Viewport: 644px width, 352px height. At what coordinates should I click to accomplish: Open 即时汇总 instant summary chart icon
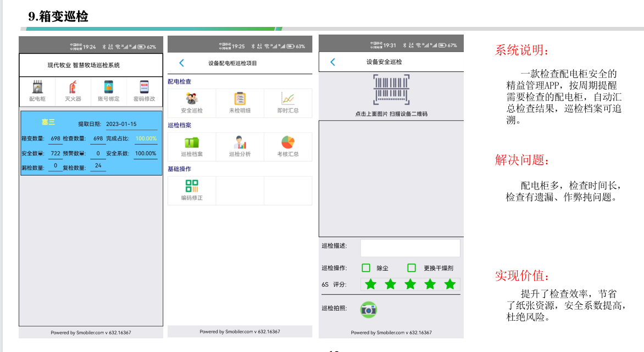click(287, 99)
